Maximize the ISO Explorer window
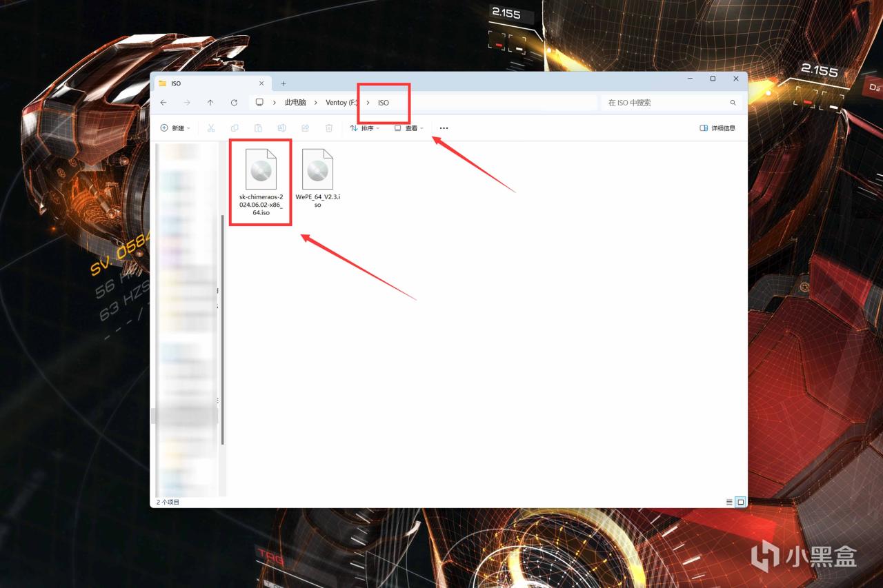The height and width of the screenshot is (588, 883). point(713,79)
